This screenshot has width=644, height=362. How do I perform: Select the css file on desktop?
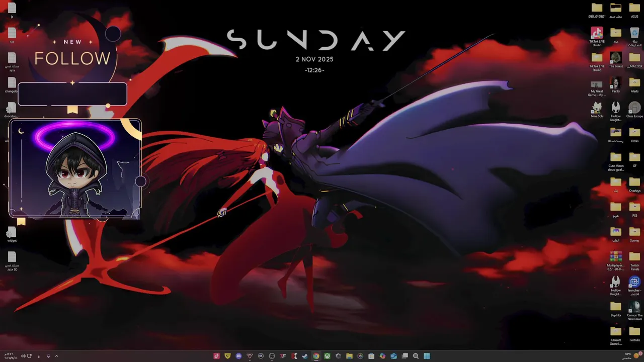[12, 35]
